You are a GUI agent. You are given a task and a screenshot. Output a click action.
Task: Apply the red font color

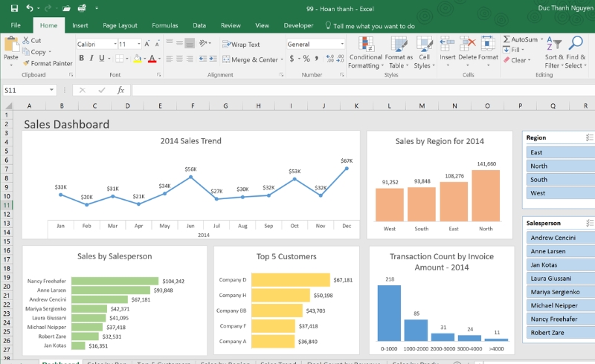[152, 59]
